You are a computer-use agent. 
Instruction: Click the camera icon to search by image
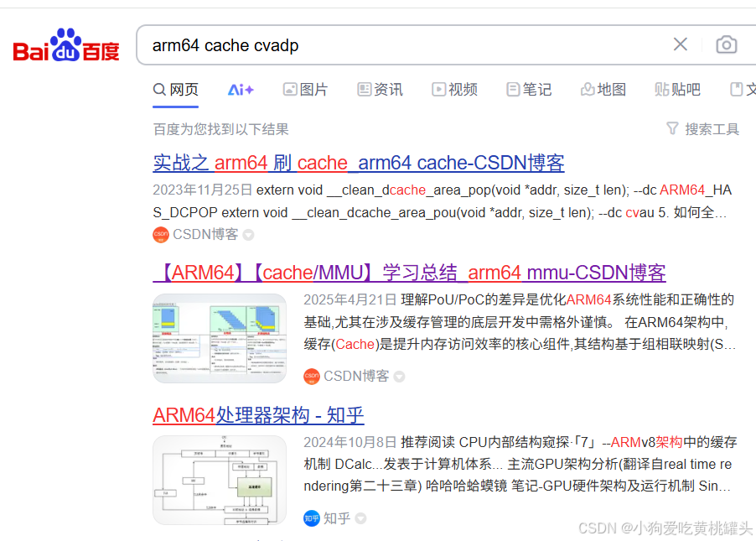tap(726, 45)
